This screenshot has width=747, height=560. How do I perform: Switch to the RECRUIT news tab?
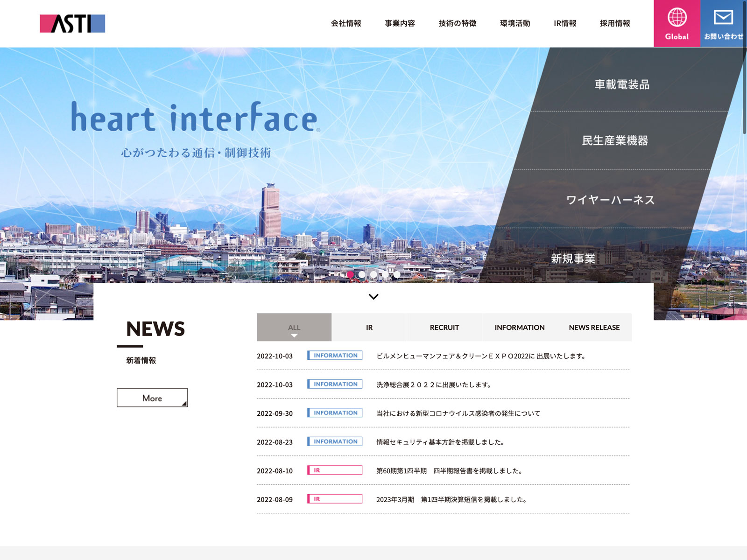[444, 328]
